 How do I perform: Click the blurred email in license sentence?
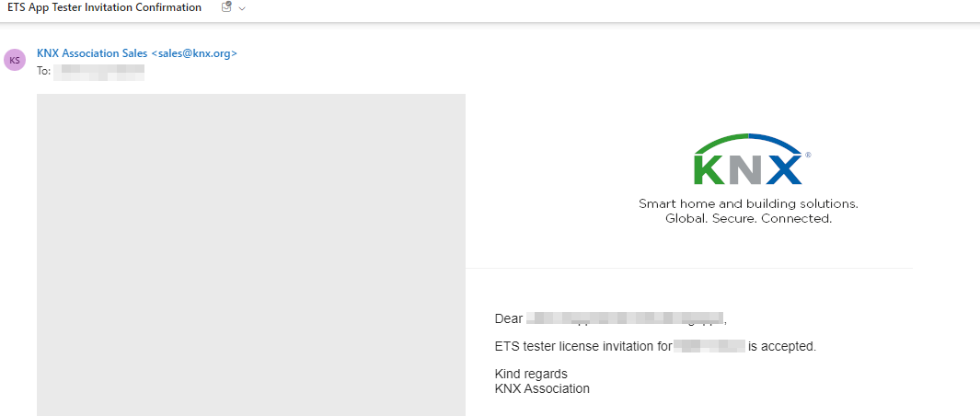coord(709,345)
